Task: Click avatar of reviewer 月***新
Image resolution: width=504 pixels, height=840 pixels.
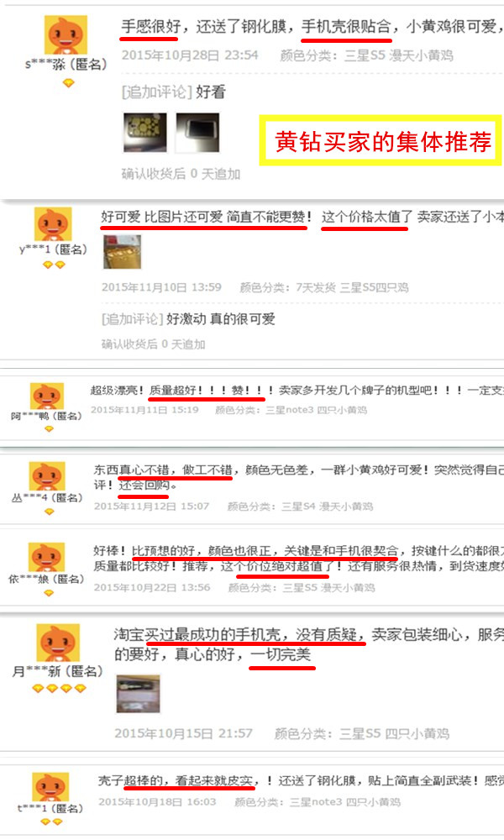Action: click(x=58, y=643)
